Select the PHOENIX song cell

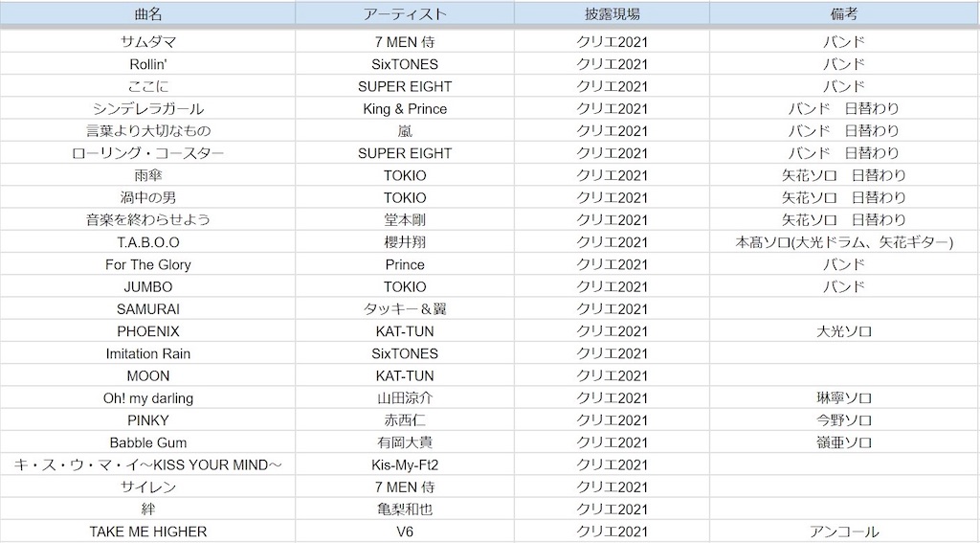click(x=148, y=331)
